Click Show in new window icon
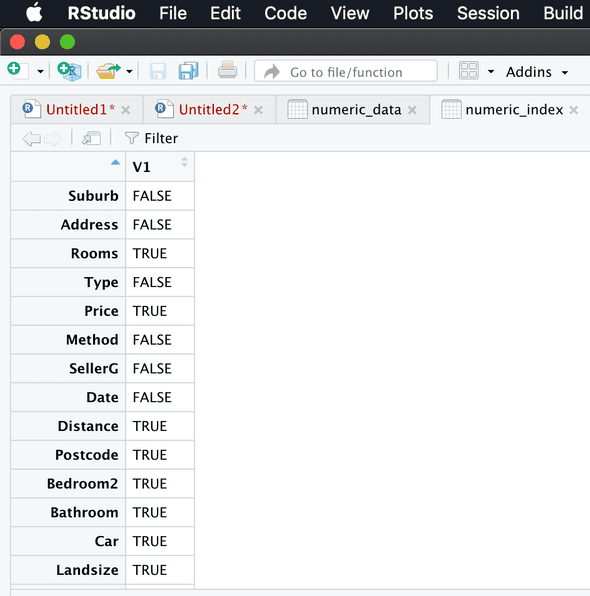 91,138
